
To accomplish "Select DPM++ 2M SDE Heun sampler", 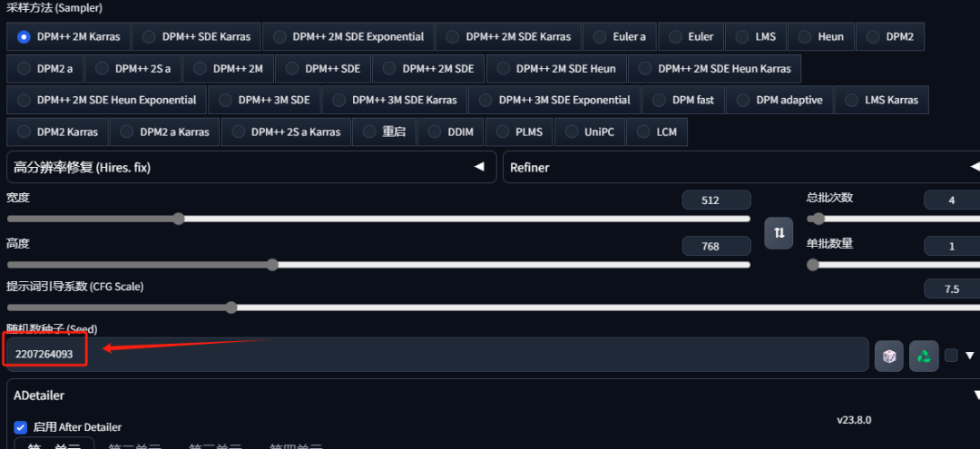I will pyautogui.click(x=556, y=69).
